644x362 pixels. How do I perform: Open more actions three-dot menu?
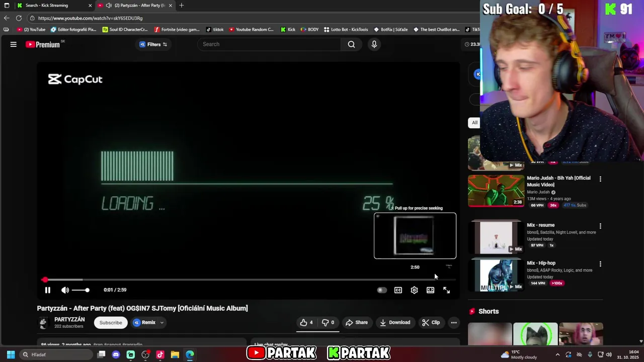454,322
